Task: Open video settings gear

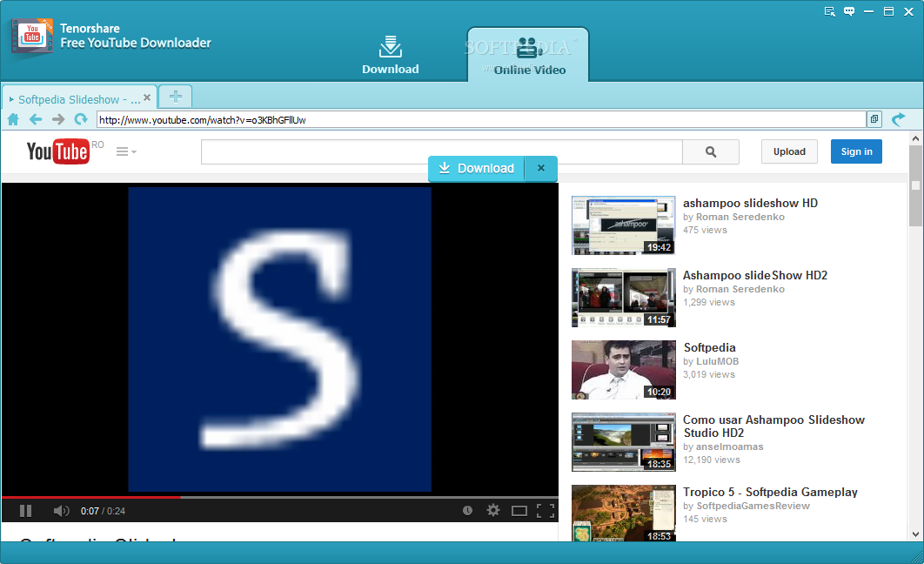Action: click(493, 510)
